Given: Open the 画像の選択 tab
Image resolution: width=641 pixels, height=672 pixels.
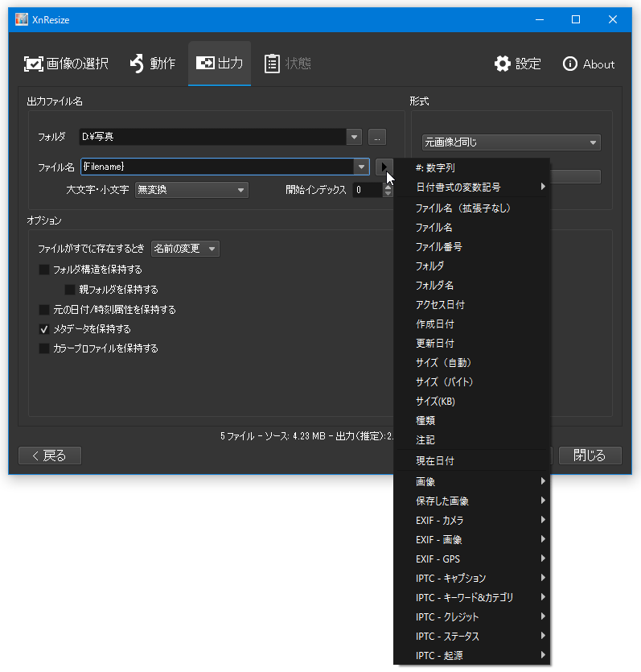Looking at the screenshot, I should point(66,64).
